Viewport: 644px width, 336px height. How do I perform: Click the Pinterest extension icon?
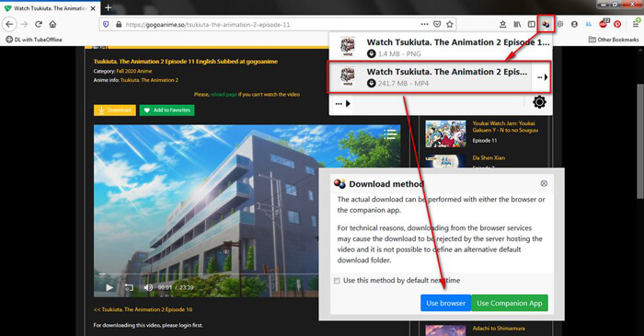click(617, 25)
